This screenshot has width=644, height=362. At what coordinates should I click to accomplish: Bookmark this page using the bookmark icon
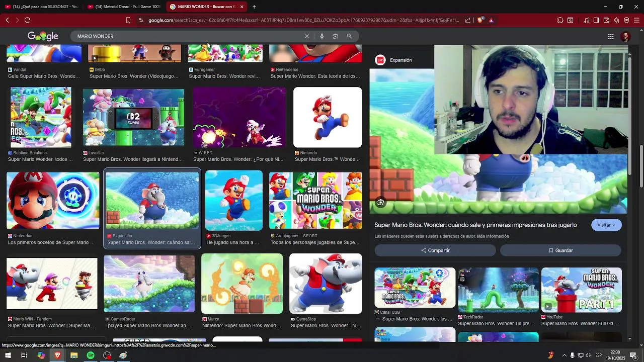tap(128, 20)
